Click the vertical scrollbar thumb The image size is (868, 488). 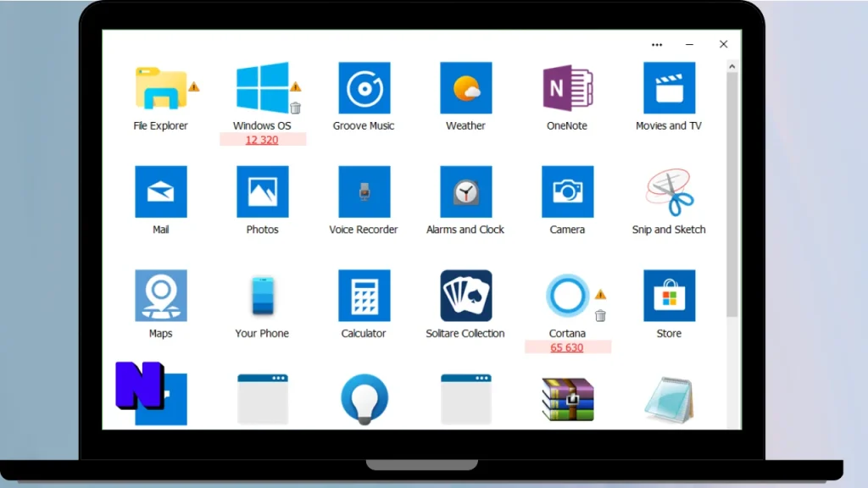click(732, 196)
